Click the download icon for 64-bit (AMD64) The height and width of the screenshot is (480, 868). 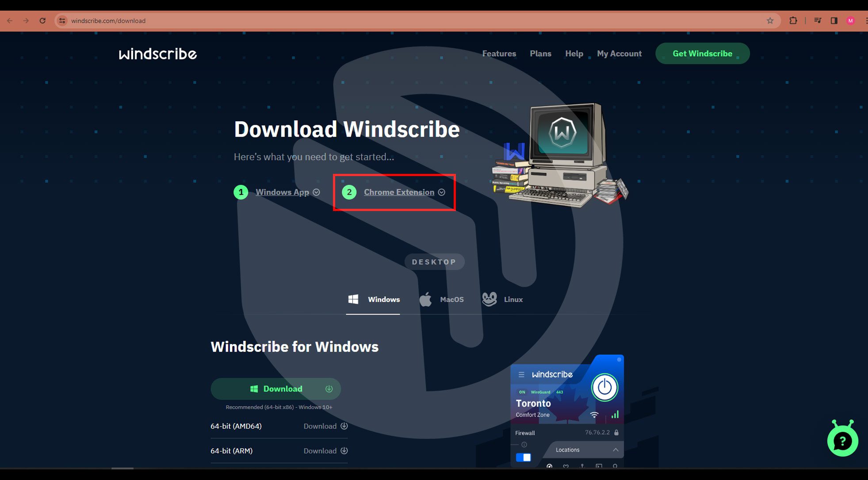click(344, 426)
